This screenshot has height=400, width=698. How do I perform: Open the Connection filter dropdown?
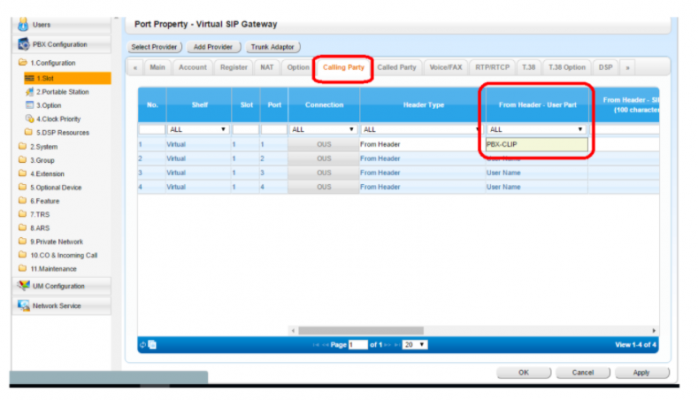pyautogui.click(x=322, y=129)
